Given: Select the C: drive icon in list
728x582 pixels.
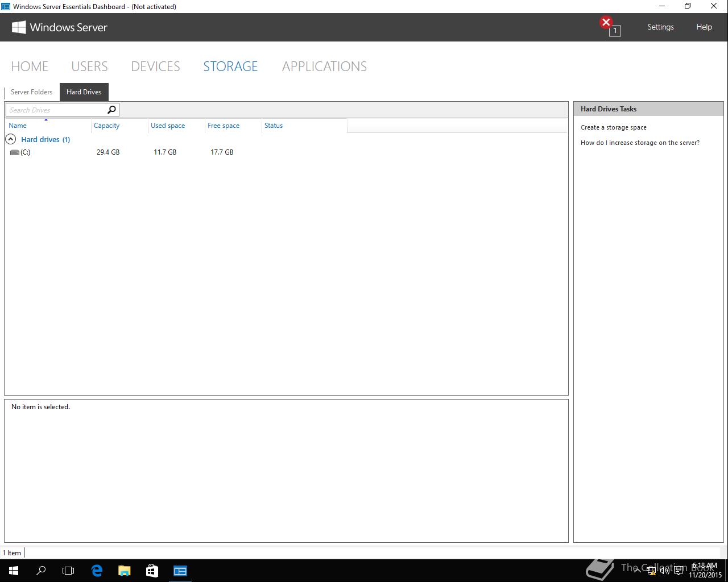Looking at the screenshot, I should [15, 152].
